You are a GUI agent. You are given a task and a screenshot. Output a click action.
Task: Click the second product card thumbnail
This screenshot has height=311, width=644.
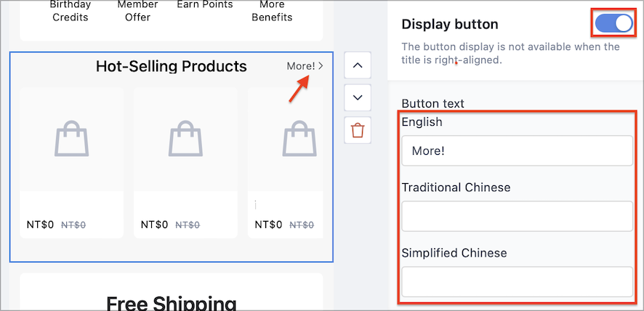tap(185, 139)
